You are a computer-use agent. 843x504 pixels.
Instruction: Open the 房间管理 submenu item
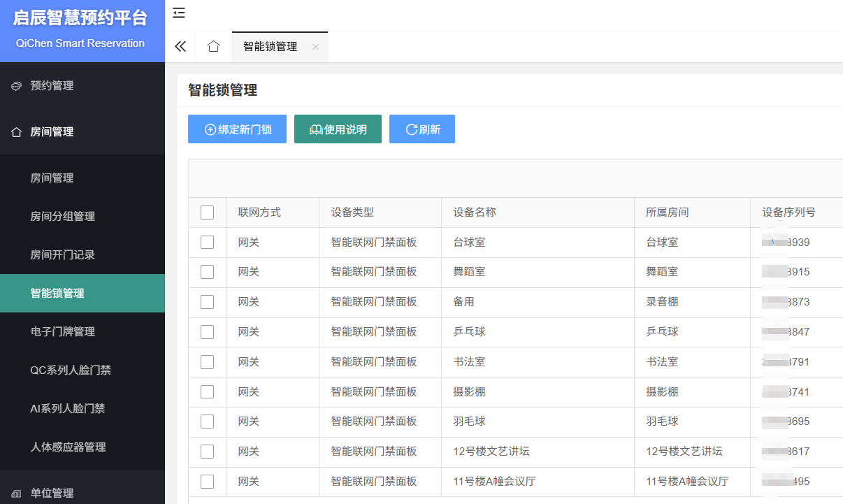(82, 178)
